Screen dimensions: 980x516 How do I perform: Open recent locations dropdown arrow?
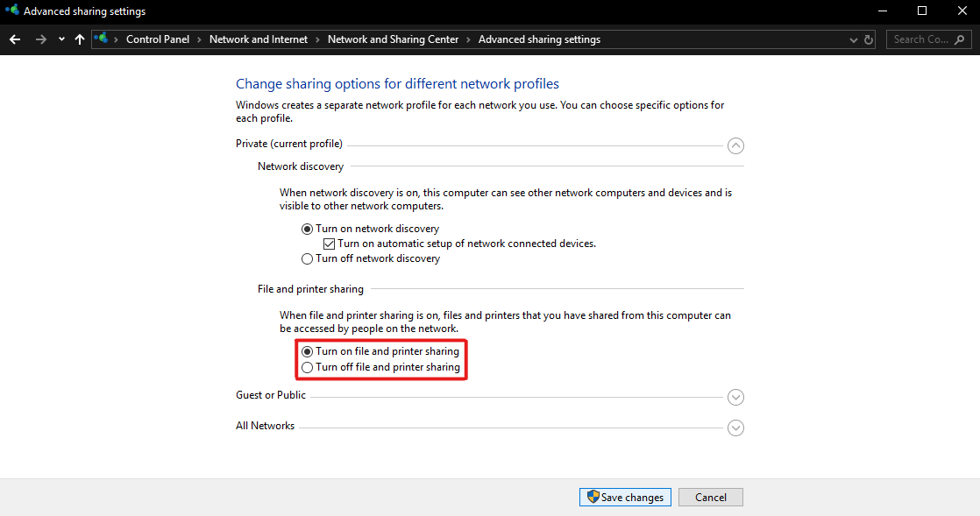click(x=61, y=39)
